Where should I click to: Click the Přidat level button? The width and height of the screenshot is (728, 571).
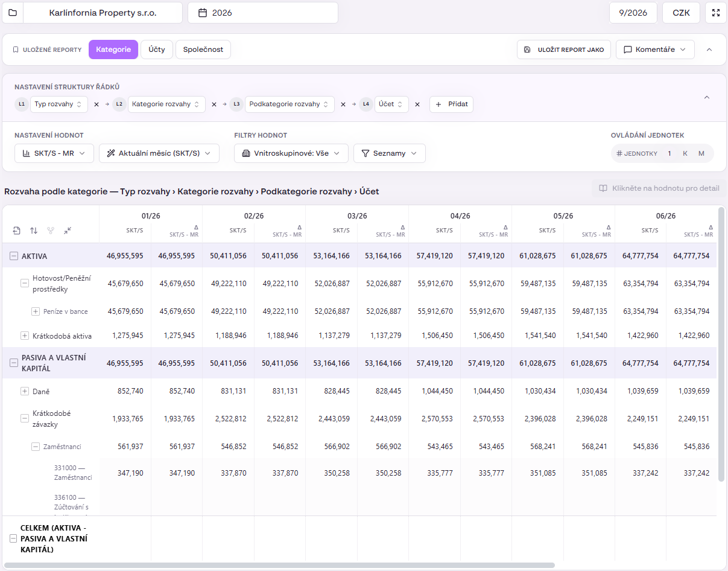452,104
